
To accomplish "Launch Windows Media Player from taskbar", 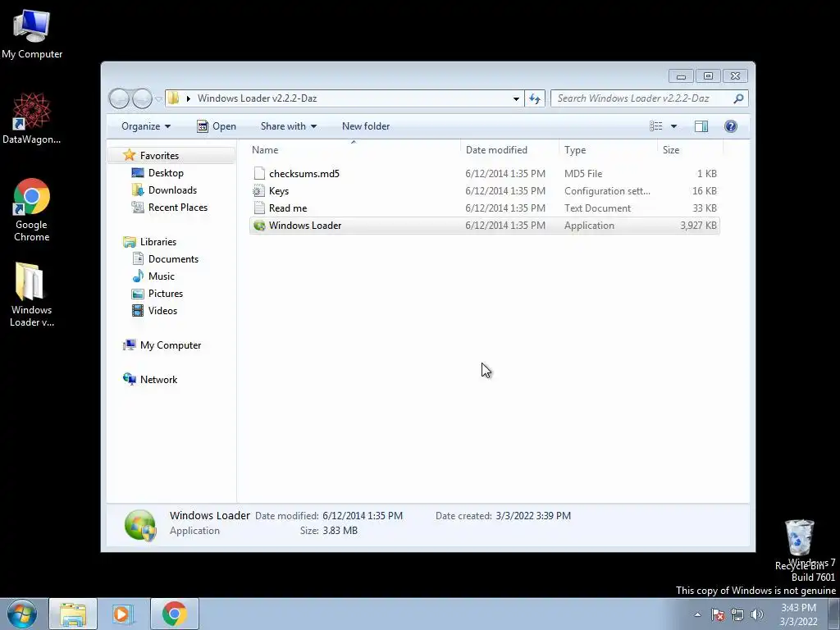I will coord(123,614).
